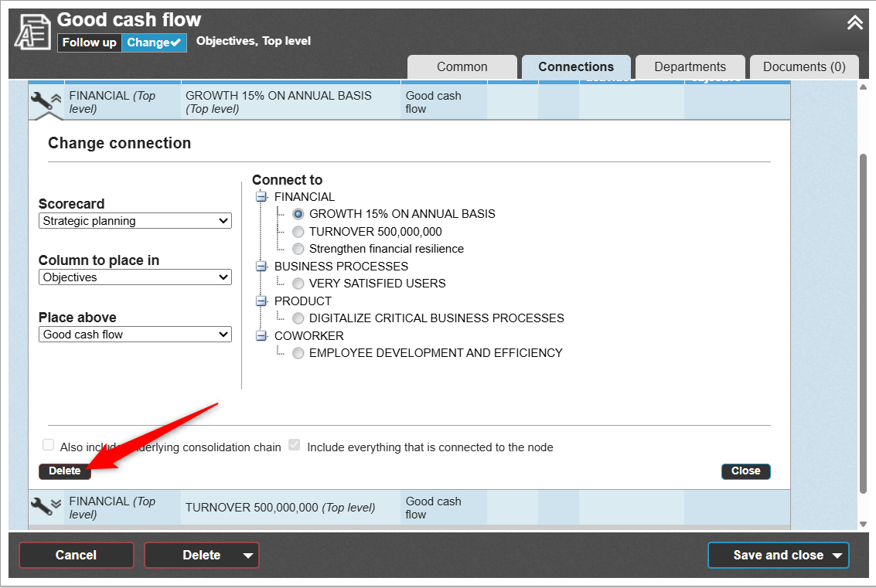Open the Place above dropdown

(x=135, y=335)
